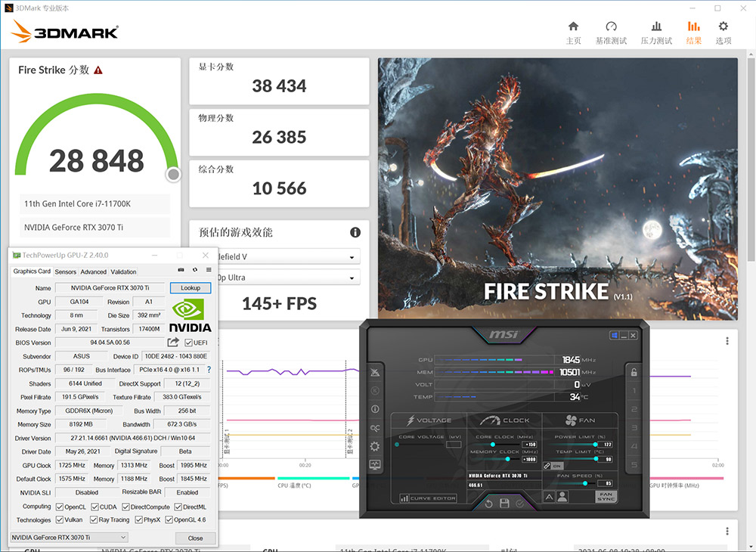The width and height of the screenshot is (756, 552).
Task: Toggle the Ray Tracing checkbox
Action: tap(94, 519)
